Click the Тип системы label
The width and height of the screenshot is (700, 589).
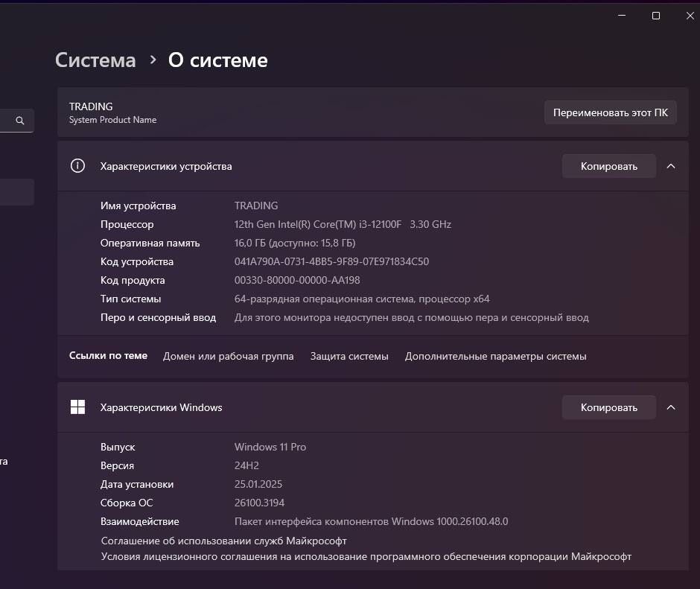130,299
